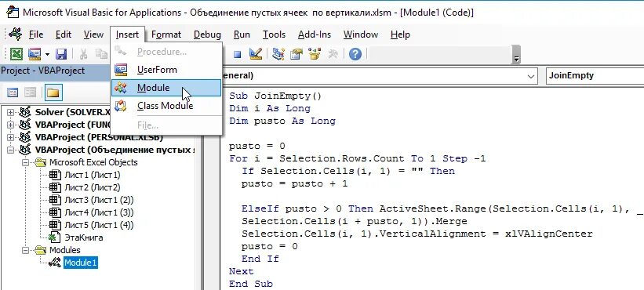644x290 pixels.
Task: Click the "Dim pusto As Long" code line
Action: (282, 121)
